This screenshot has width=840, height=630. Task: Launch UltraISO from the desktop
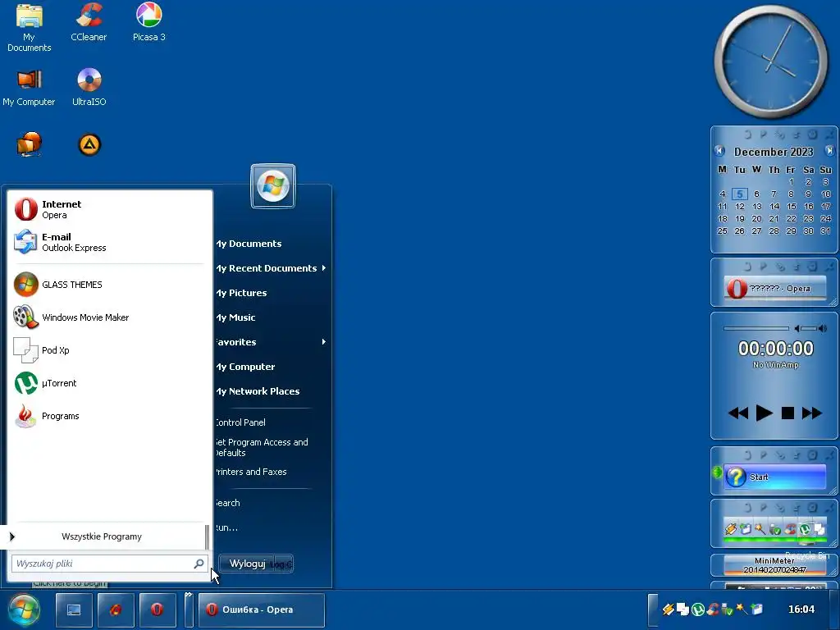tap(89, 88)
